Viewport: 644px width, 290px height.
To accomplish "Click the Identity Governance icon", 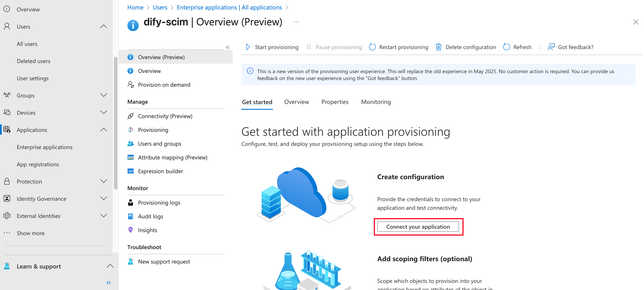I will tap(7, 199).
